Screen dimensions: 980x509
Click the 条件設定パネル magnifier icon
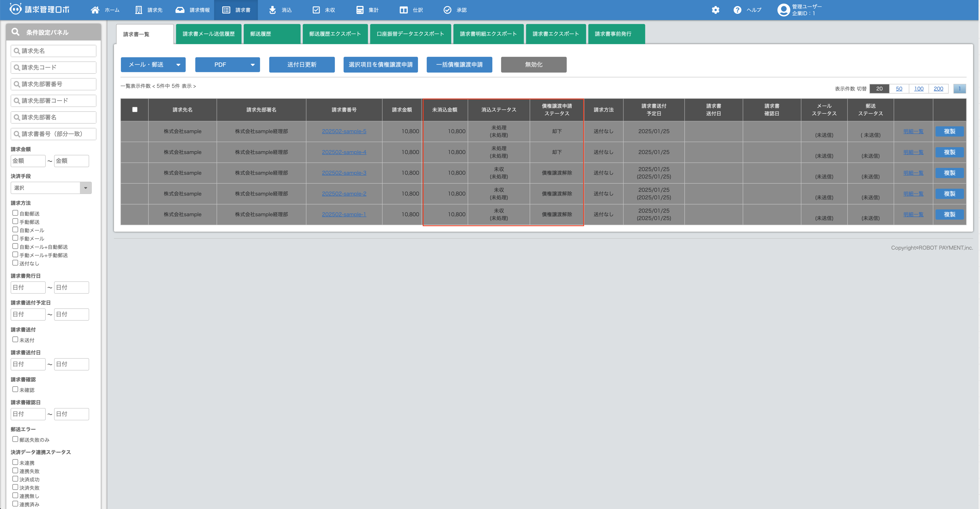[x=16, y=32]
